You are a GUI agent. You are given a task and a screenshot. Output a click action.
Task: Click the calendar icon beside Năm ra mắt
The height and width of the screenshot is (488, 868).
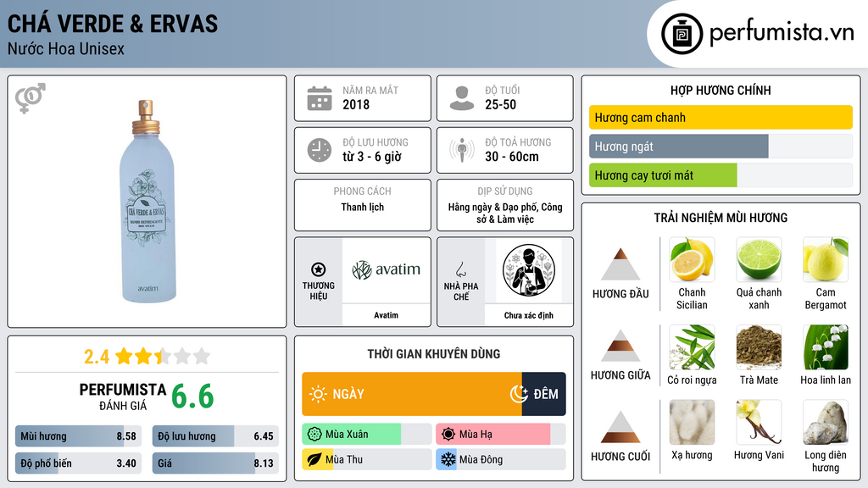coord(320,98)
